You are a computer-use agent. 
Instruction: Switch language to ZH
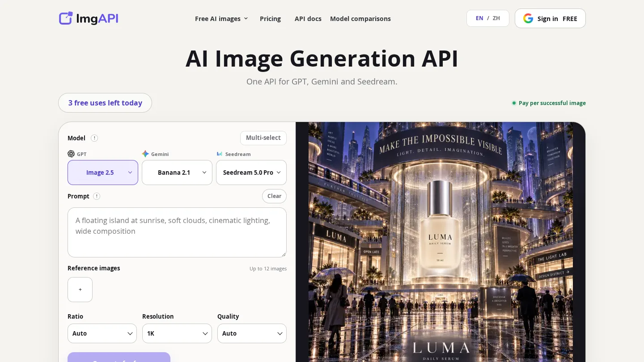click(x=496, y=18)
